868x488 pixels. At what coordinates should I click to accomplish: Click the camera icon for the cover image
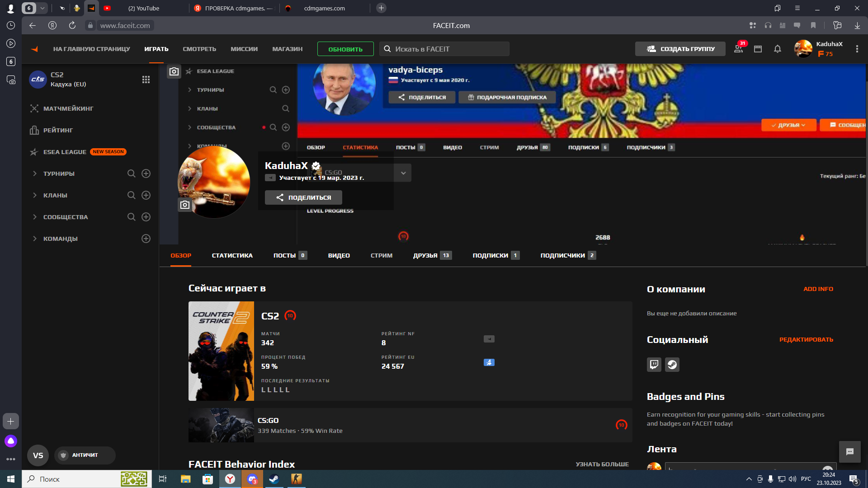(x=174, y=71)
